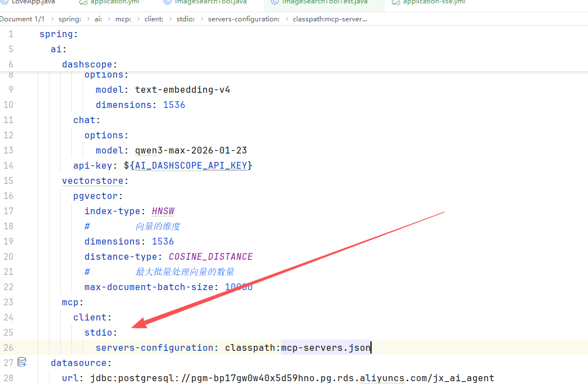The width and height of the screenshot is (588, 384).
Task: Click the 'COSINE_DISTANCE' value
Action: 211,256
